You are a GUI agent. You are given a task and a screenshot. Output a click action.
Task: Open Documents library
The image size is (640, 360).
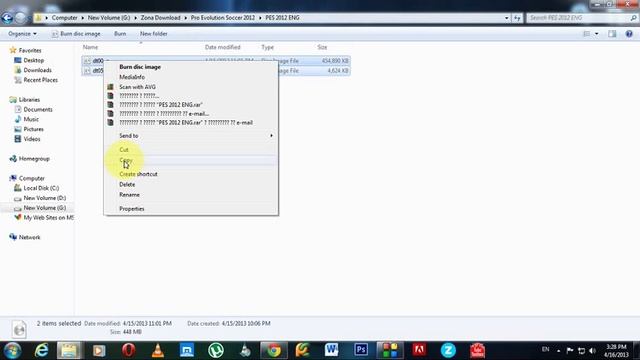pyautogui.click(x=38, y=109)
